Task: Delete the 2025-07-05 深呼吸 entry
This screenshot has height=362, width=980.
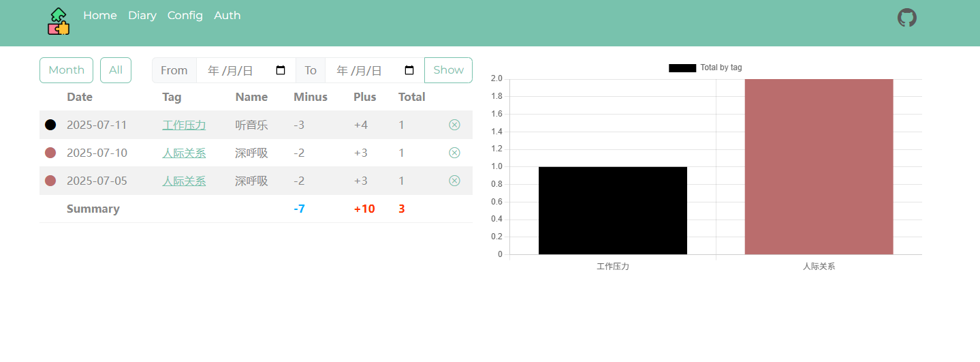Action: (x=454, y=181)
